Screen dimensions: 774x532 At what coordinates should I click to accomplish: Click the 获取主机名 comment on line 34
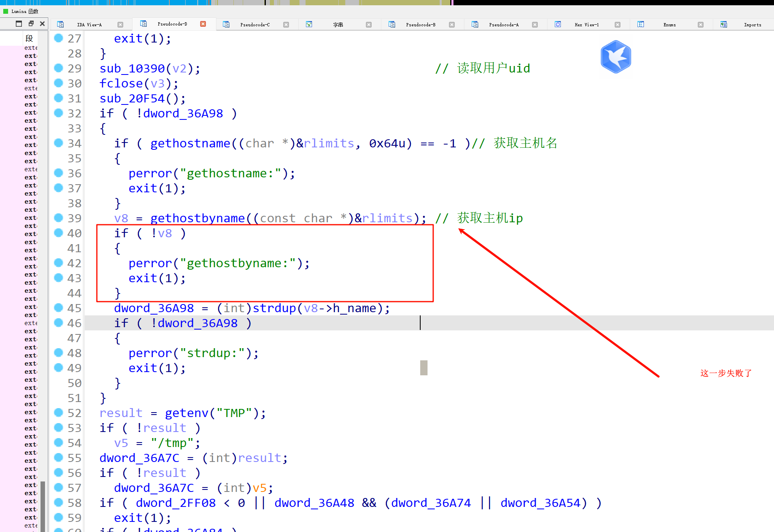(515, 143)
